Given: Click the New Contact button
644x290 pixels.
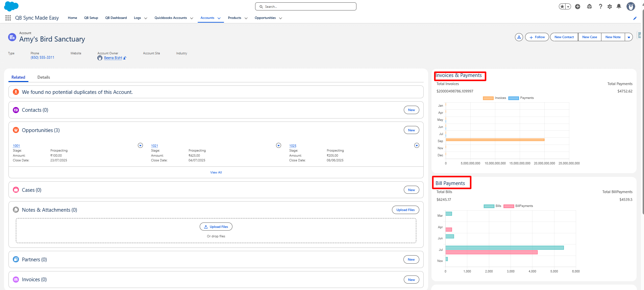Looking at the screenshot, I should pyautogui.click(x=564, y=37).
